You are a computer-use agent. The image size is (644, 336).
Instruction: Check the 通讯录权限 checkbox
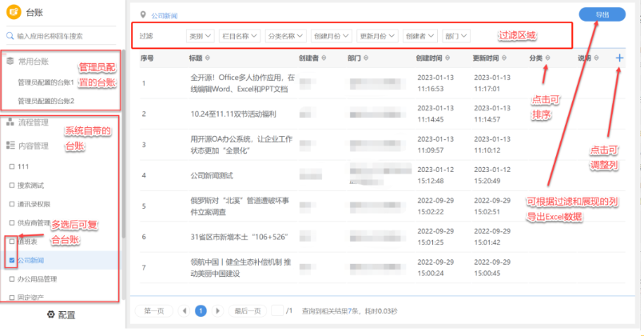tap(12, 204)
